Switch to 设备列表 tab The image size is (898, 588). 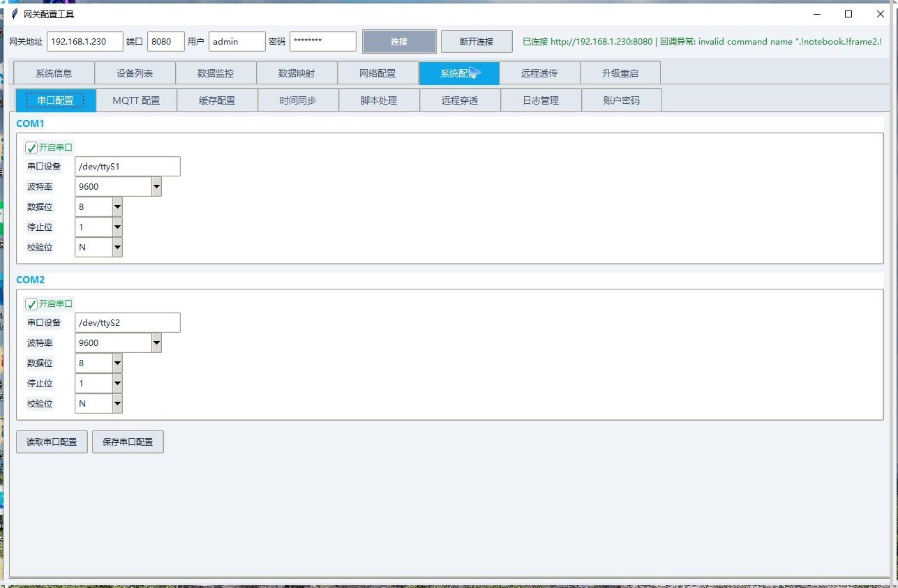click(x=135, y=73)
